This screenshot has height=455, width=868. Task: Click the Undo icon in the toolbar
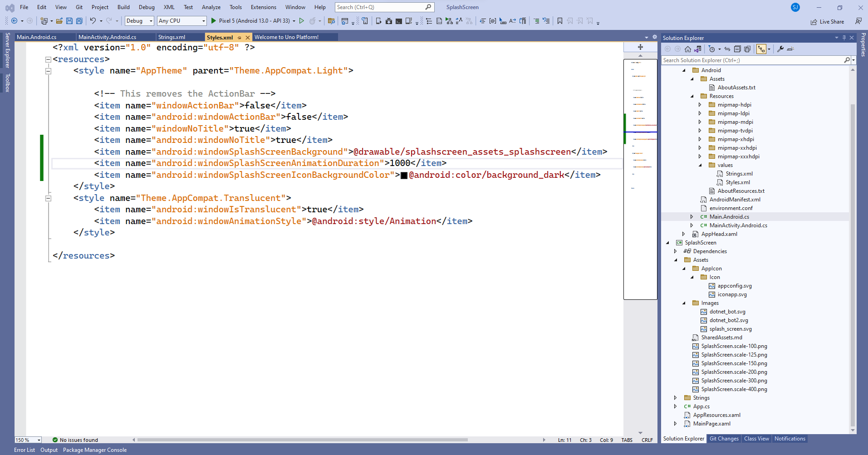point(93,21)
